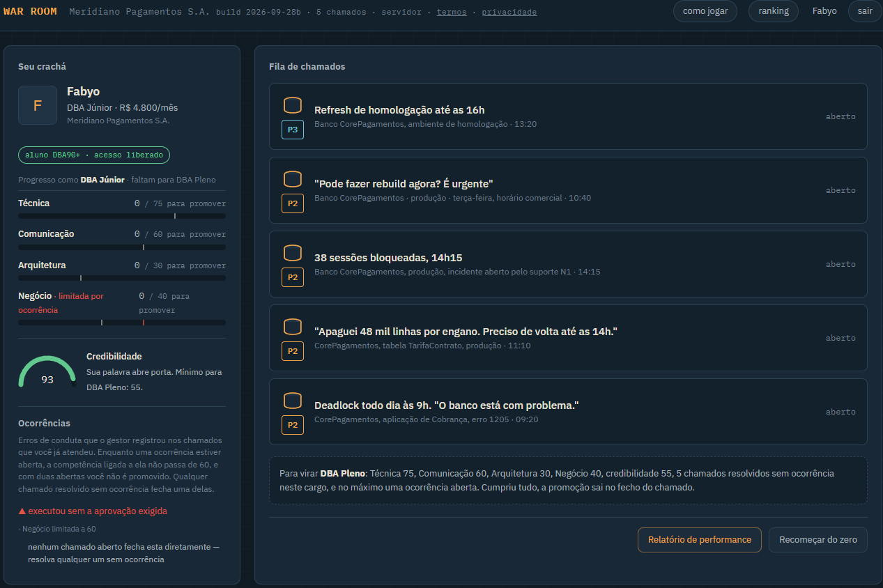Viewport: 883px width, 588px height.
Task: Click the database icon on Refresh de homologação ticket
Action: [293, 105]
